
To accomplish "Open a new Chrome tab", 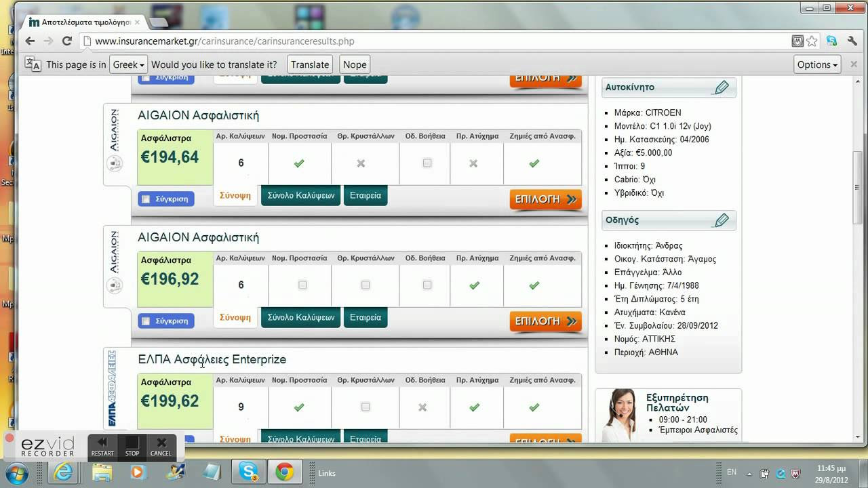I will point(159,22).
